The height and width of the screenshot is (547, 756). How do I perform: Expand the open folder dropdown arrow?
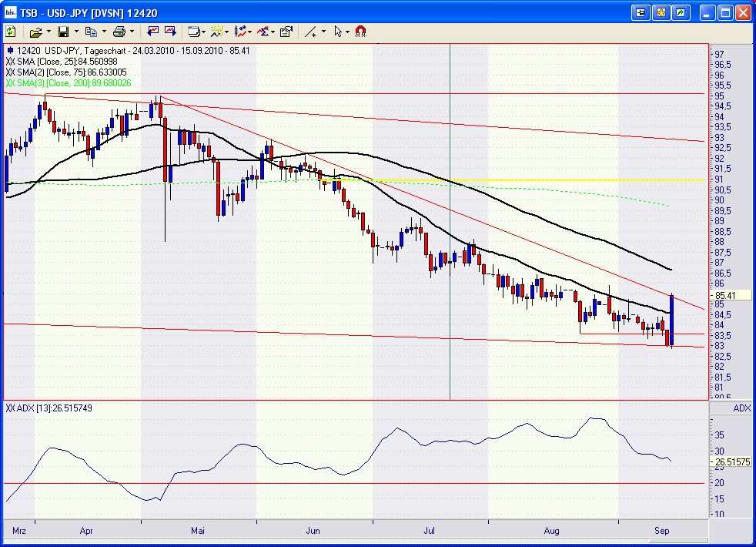(x=49, y=32)
